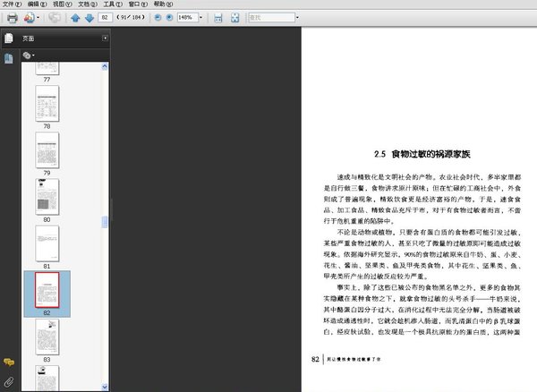This screenshot has width=537, height=392.
Task: Click the zoom out minus button
Action: 158,18
